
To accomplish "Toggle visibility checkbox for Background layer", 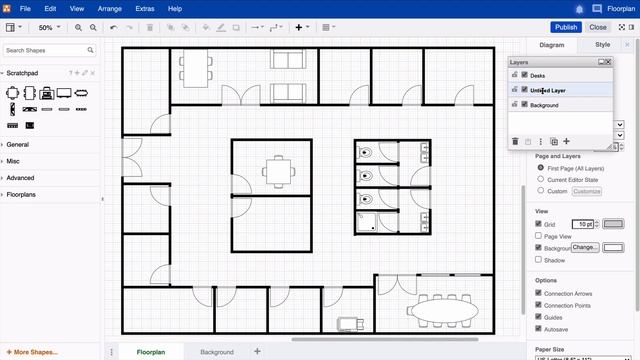I will (524, 104).
